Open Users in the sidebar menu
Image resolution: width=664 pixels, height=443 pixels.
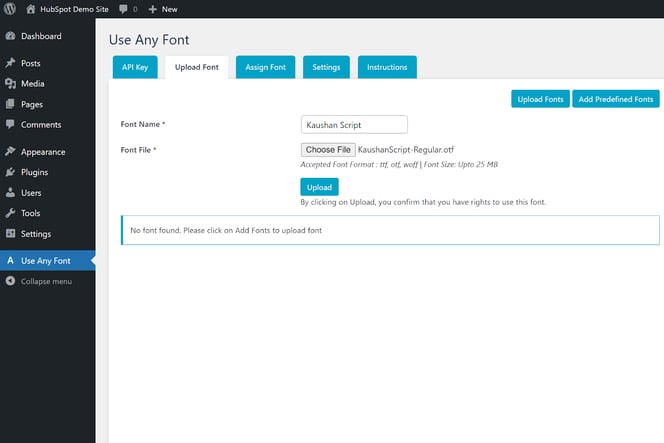click(x=31, y=193)
